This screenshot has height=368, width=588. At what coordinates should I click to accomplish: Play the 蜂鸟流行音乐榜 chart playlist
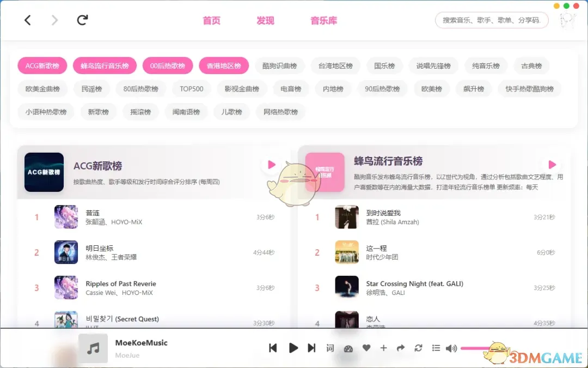click(x=552, y=164)
